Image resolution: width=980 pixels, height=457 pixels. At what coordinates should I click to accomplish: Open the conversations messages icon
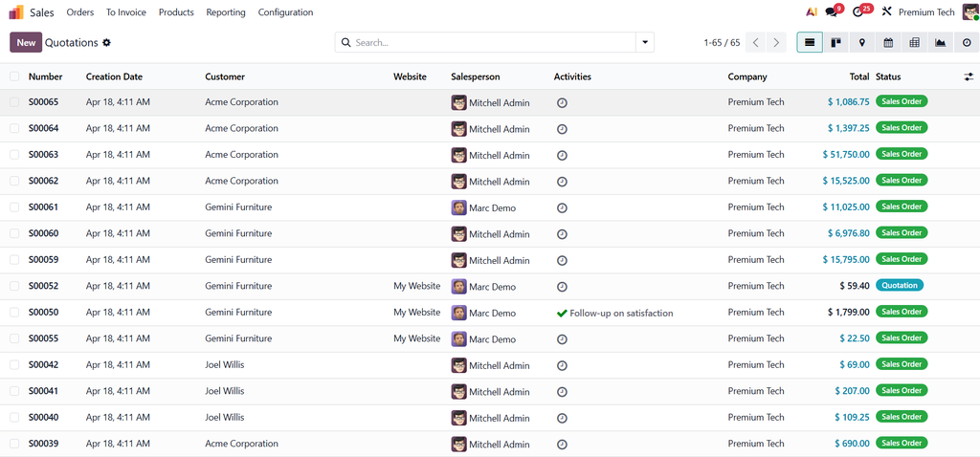click(831, 12)
